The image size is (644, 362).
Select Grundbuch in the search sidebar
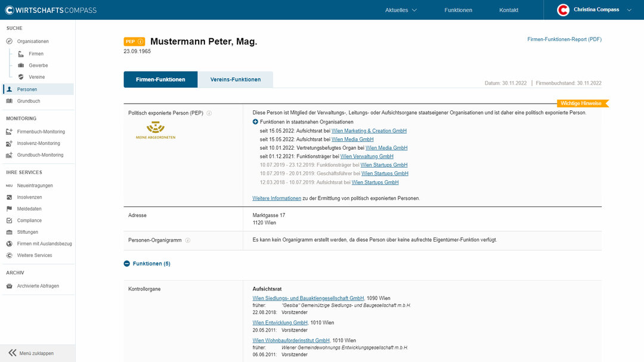tap(29, 101)
